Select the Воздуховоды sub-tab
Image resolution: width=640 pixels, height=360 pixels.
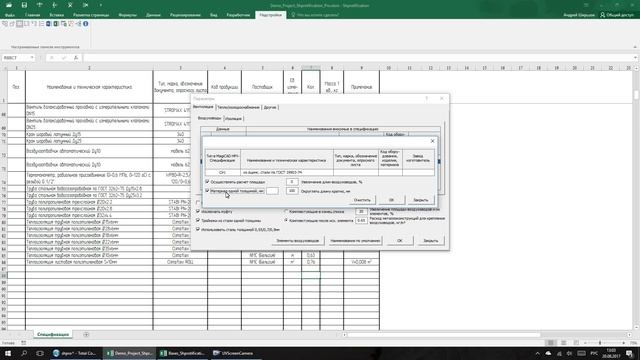pos(209,118)
